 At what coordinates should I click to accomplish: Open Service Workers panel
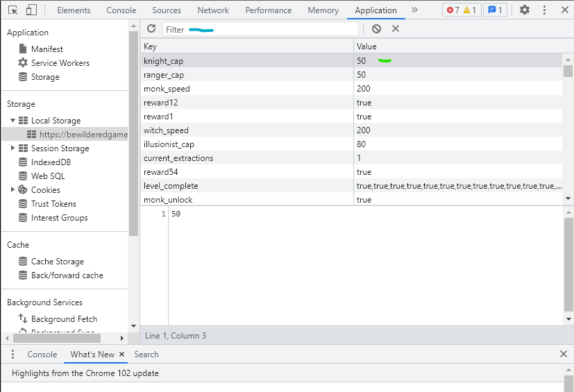(54, 62)
